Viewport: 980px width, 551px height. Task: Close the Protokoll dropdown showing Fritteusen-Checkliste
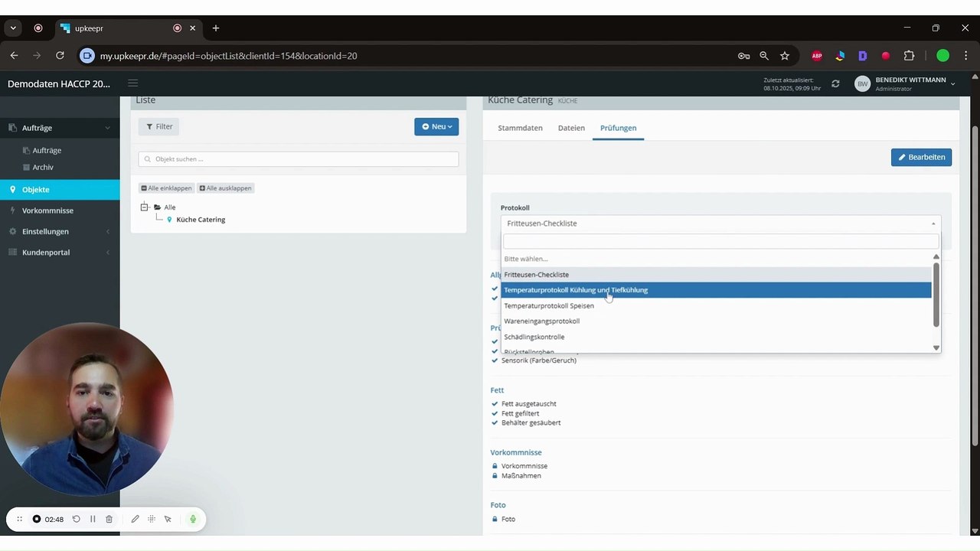pos(720,223)
